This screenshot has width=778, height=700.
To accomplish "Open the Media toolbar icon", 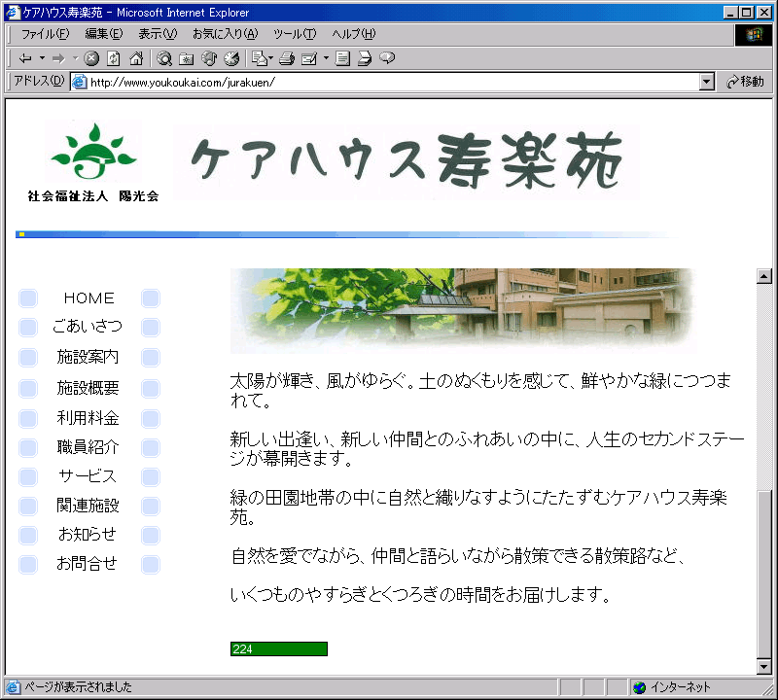I will 209,58.
